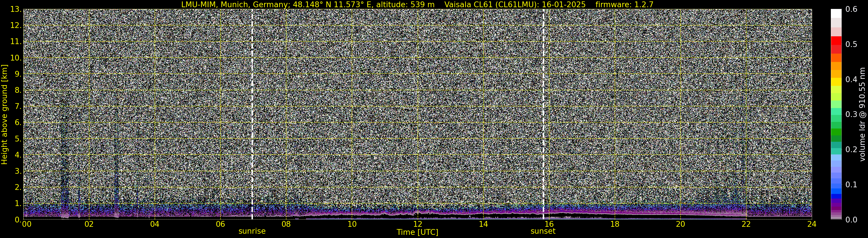
Task: Click the colorbar tick label '0.2'
Action: click(851, 150)
